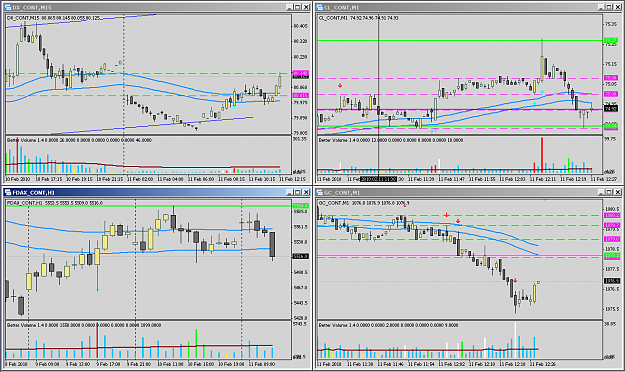The image size is (625, 372).
Task: Click the OHLC header text in DX_CONT chart
Action: [x=53, y=18]
